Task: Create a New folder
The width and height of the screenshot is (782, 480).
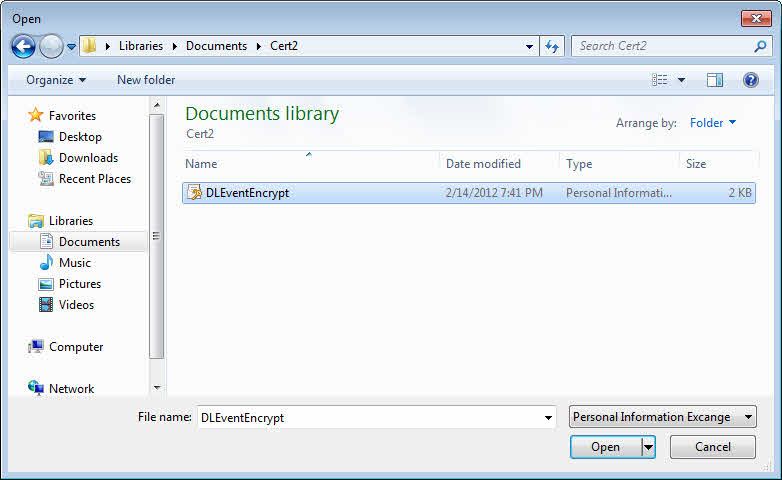Action: pyautogui.click(x=146, y=80)
